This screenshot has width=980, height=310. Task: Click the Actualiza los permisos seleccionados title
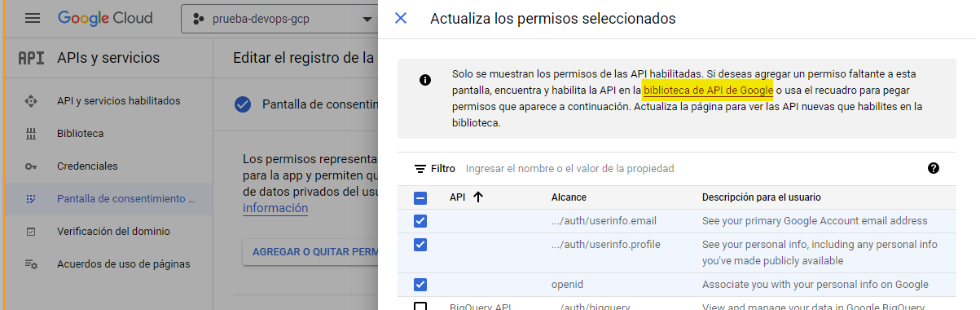coord(552,18)
